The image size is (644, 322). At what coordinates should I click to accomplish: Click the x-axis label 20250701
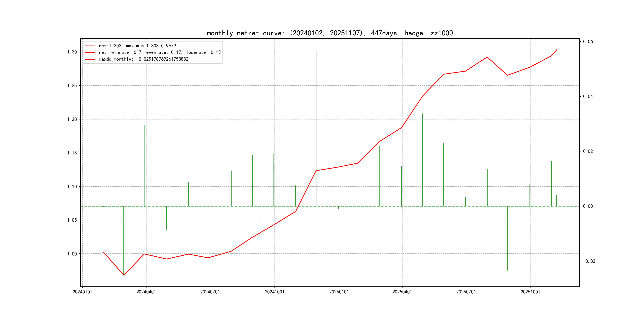(466, 292)
